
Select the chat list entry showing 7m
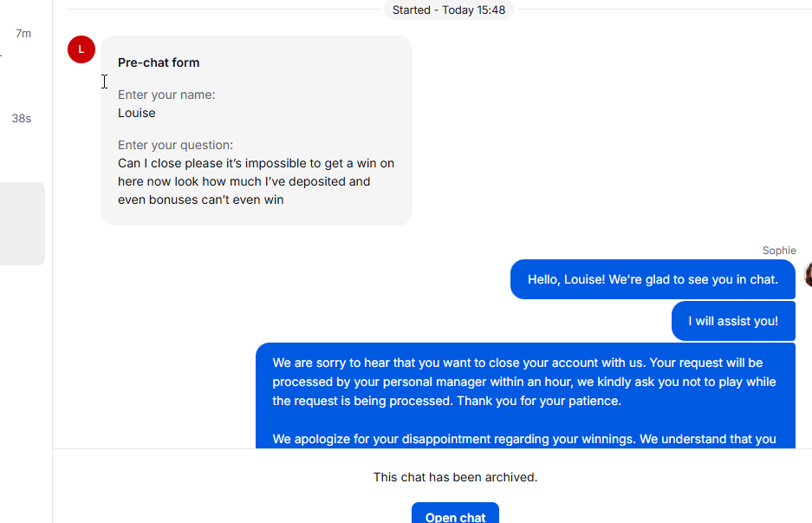(x=23, y=34)
